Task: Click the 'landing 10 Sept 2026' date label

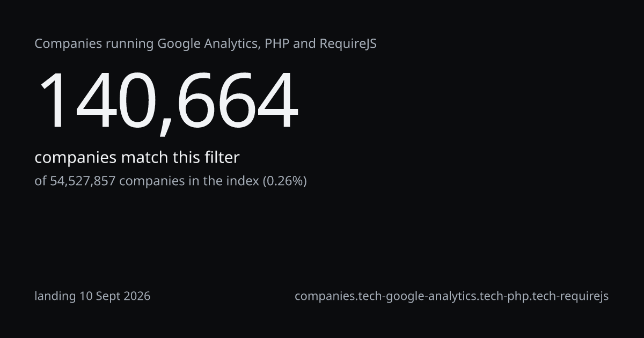Action: click(x=92, y=296)
